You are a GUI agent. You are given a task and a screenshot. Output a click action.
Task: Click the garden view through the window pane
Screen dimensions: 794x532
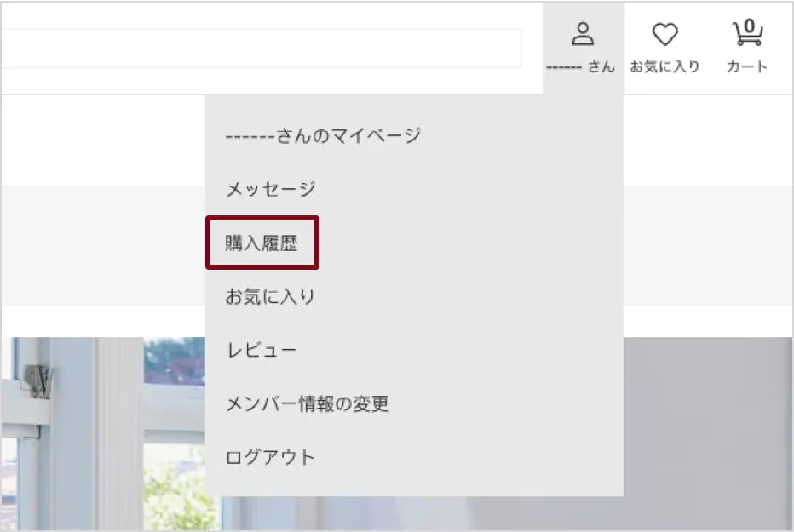(175, 485)
